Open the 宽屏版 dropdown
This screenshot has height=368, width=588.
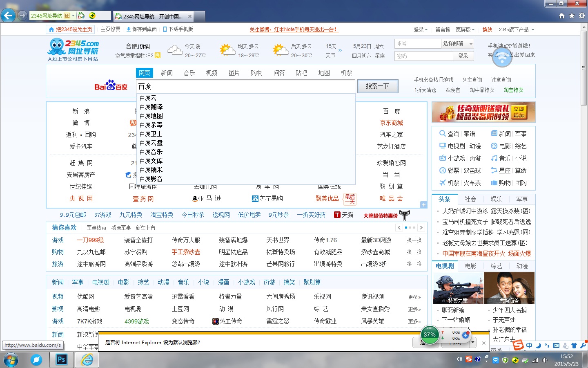point(465,29)
